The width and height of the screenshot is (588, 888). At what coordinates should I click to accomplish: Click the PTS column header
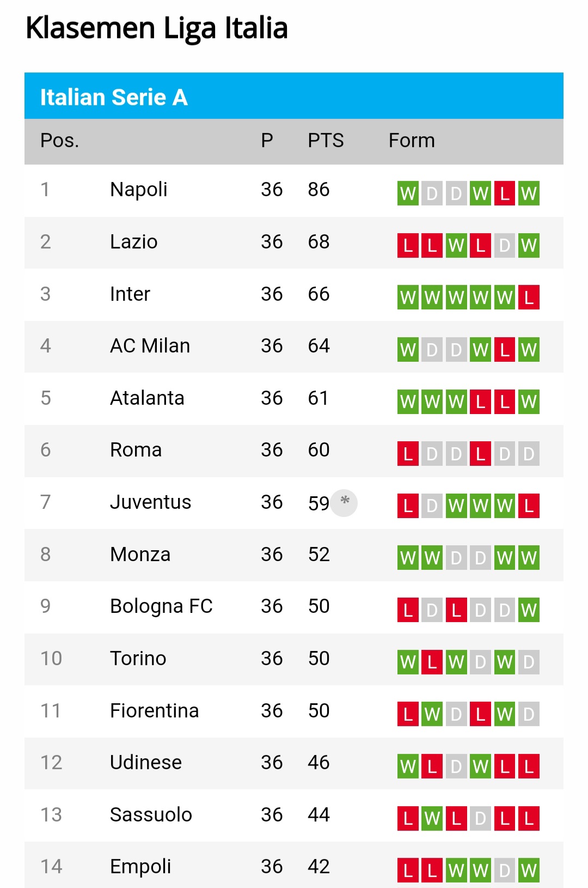pos(326,141)
